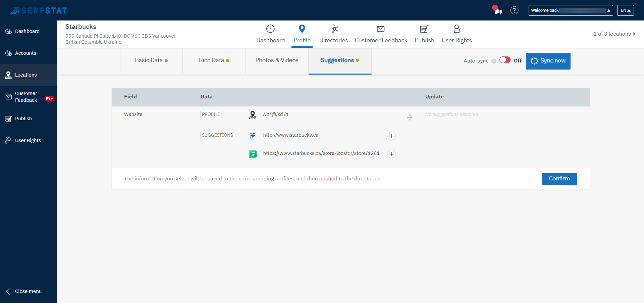
Task: Click the sidebar Locations pin icon
Action: [x=8, y=75]
